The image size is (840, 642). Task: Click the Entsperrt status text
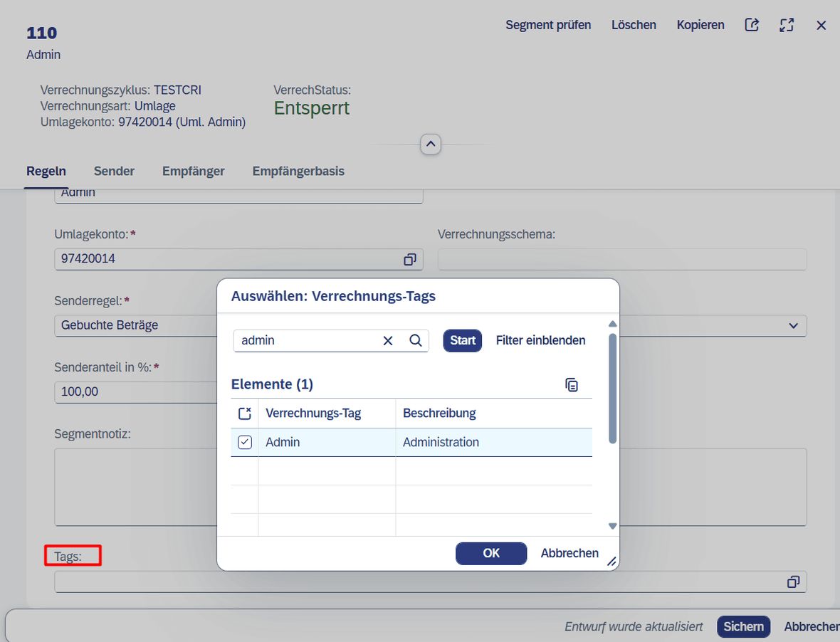312,108
